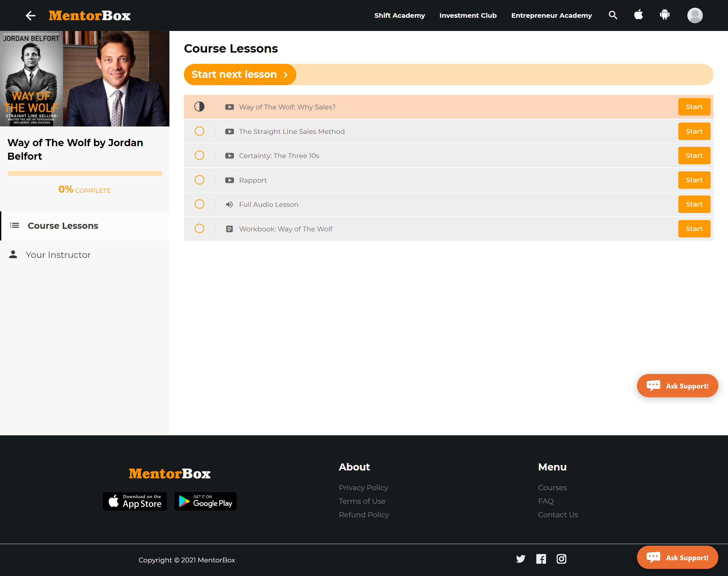The image size is (728, 576).
Task: Click the Ask Support button in the footer
Action: pos(677,558)
